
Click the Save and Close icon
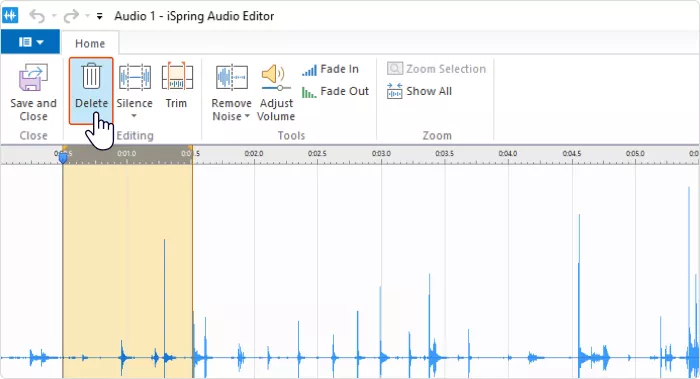[33, 77]
